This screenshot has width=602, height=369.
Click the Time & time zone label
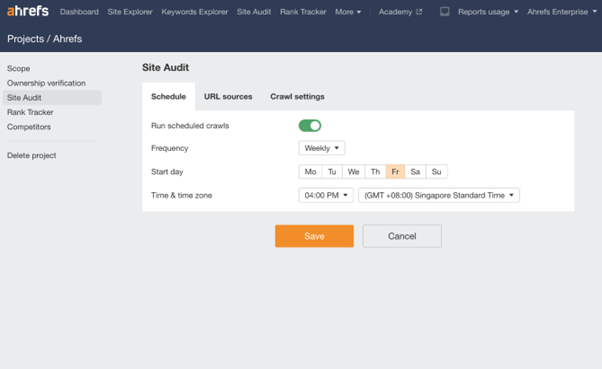tap(182, 195)
